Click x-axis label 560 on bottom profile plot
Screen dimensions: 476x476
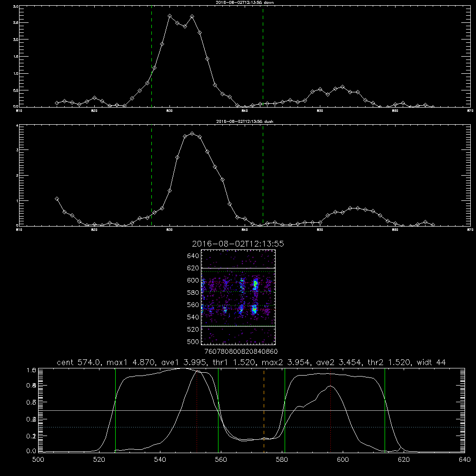point(221,460)
